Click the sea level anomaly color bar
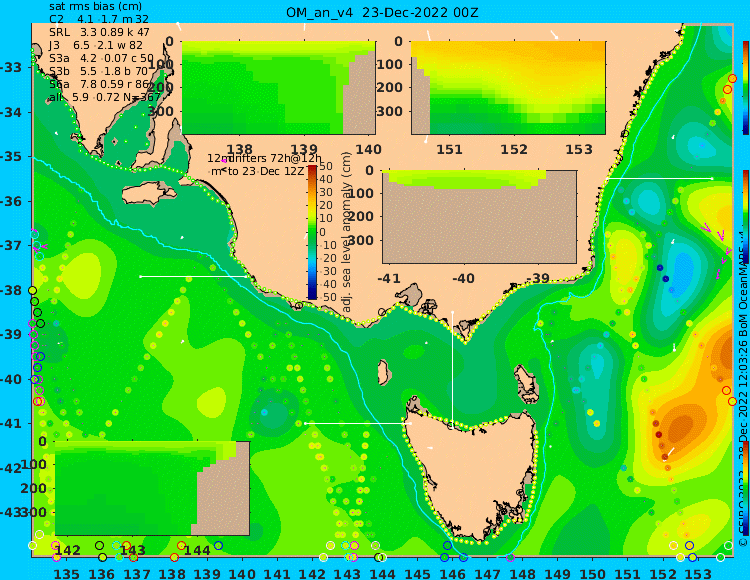Screen dimensions: 750x580 pyautogui.click(x=312, y=232)
